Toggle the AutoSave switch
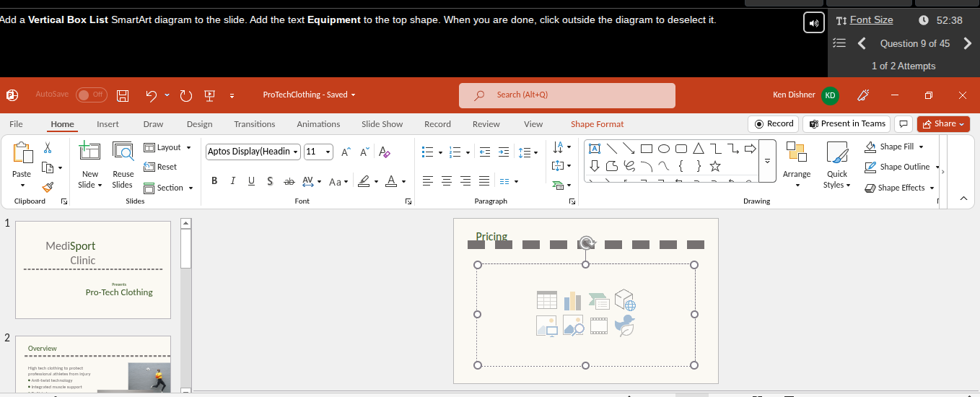The height and width of the screenshot is (397, 980). 91,95
